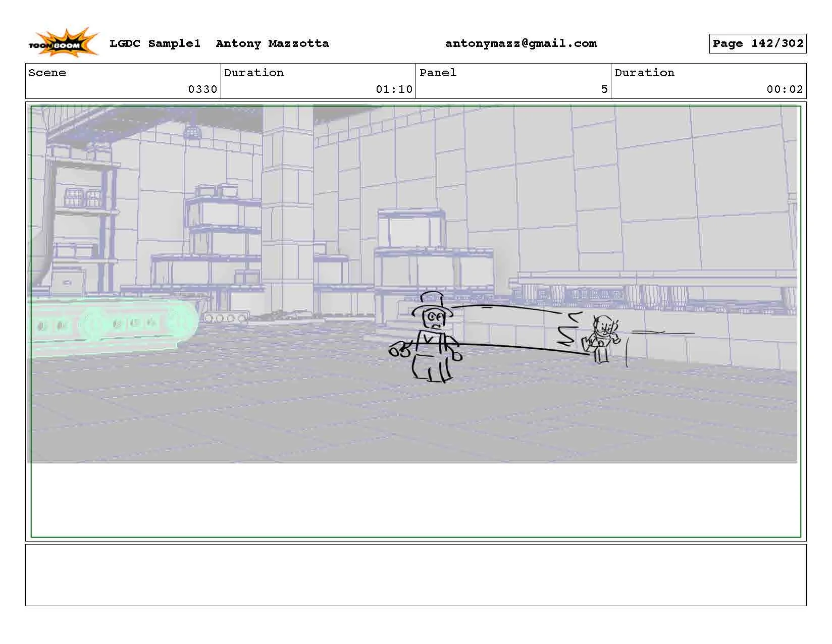
Task: Click the Toon Boom logo
Action: click(63, 42)
